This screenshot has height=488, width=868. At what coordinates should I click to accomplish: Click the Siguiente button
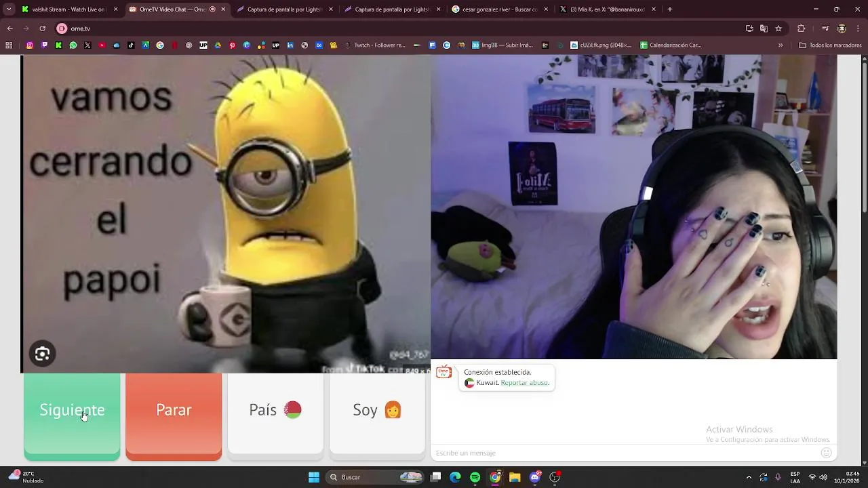(x=72, y=416)
